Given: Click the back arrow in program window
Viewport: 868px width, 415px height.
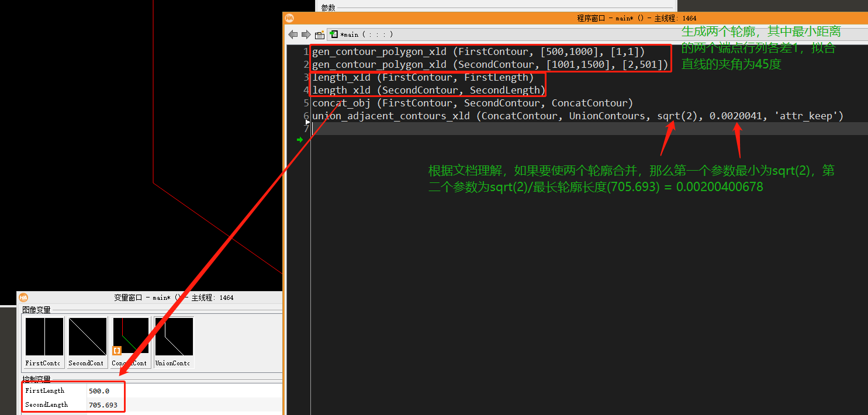Looking at the screenshot, I should point(293,34).
